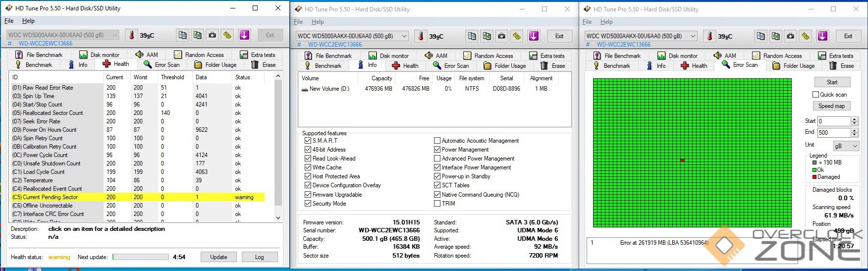Open drive selector dropdown in the Info window
Viewport: 868px width, 271px height.
[x=404, y=36]
